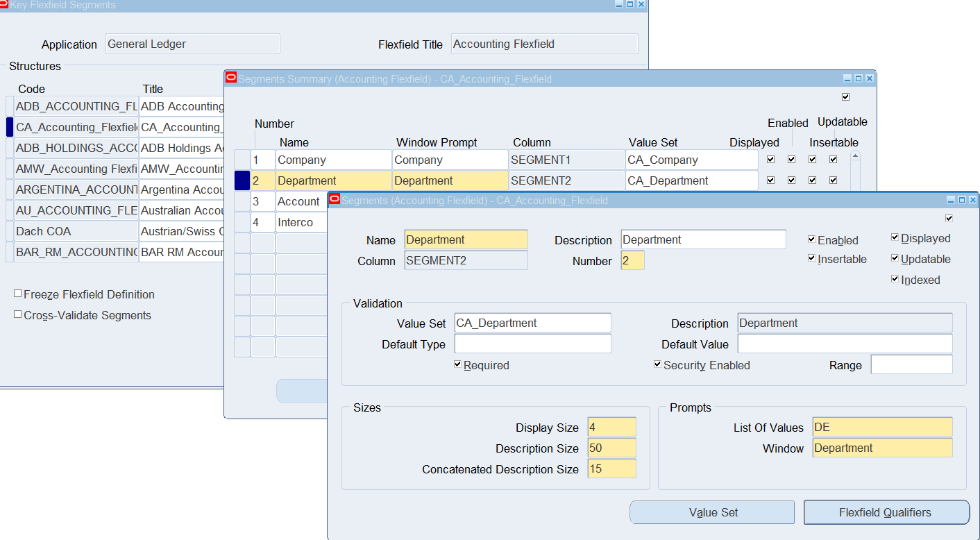Click the empty Default Value field
Image resolution: width=980 pixels, height=540 pixels.
coord(845,344)
